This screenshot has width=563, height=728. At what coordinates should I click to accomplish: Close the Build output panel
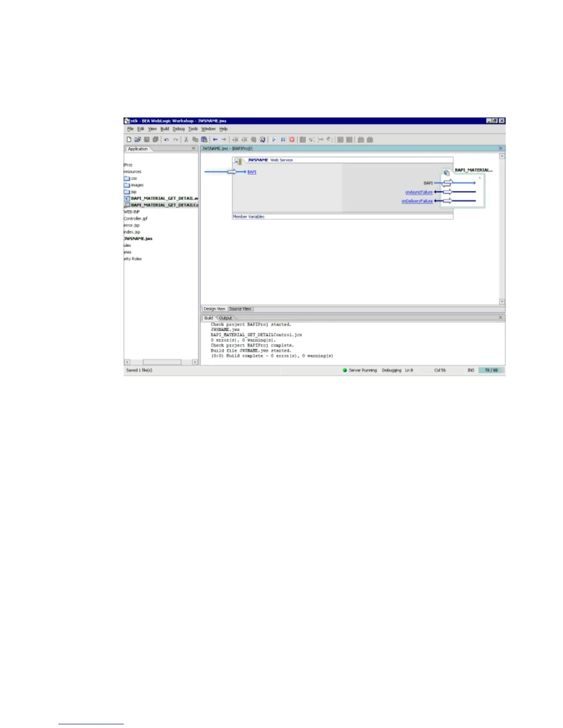(501, 318)
